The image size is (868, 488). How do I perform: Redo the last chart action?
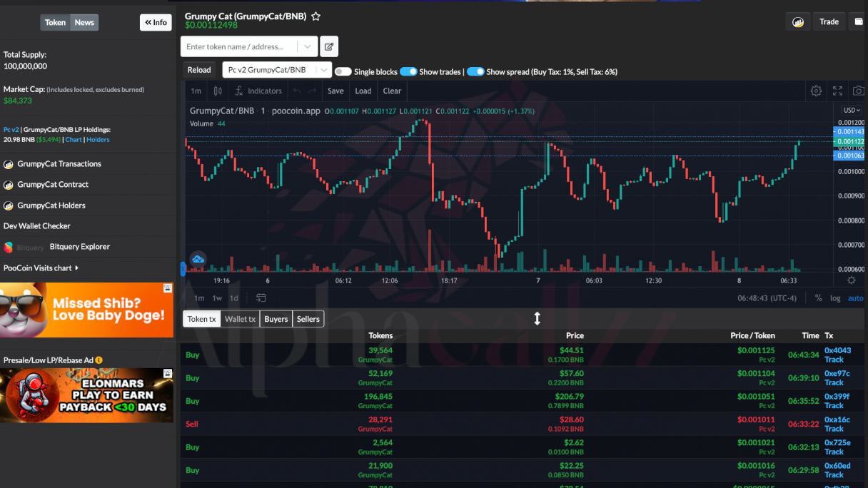click(312, 91)
